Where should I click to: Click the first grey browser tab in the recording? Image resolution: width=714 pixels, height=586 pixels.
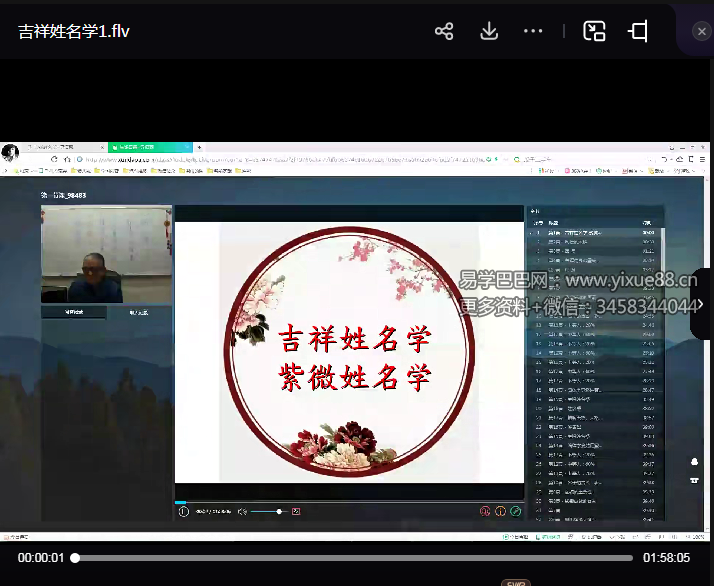64,147
